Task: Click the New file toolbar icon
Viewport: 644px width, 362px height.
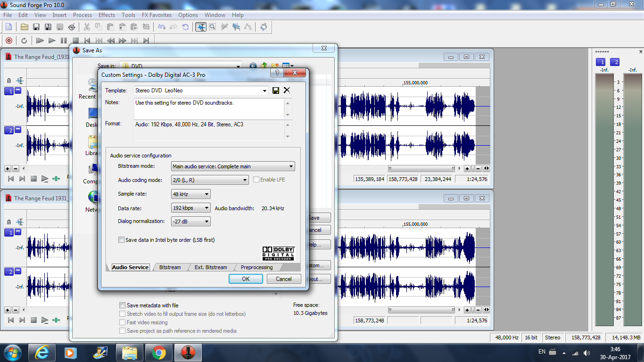Action: 8,27
